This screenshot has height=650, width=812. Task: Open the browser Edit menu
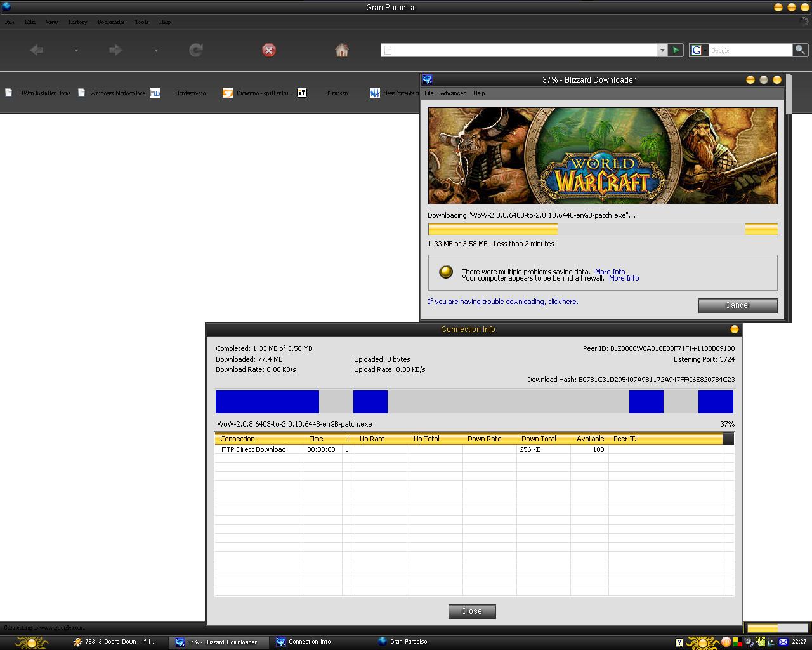30,22
